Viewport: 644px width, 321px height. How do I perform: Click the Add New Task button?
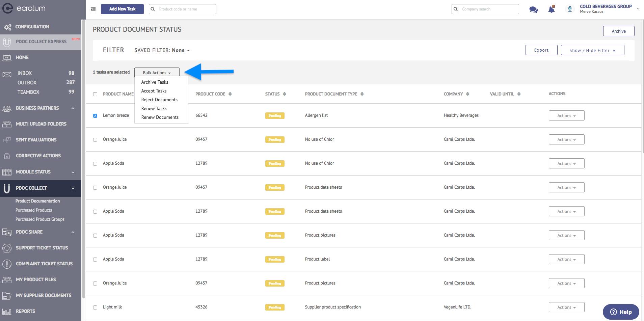(x=122, y=9)
